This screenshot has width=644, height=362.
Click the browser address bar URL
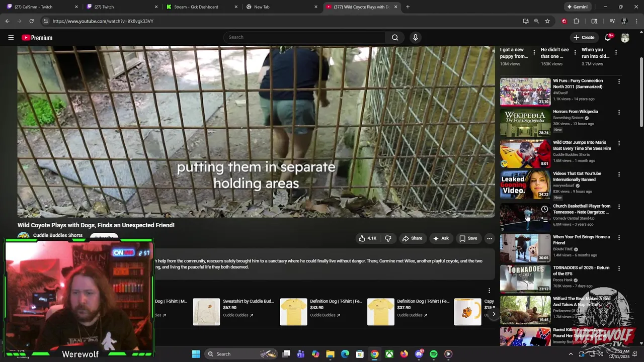(x=103, y=21)
